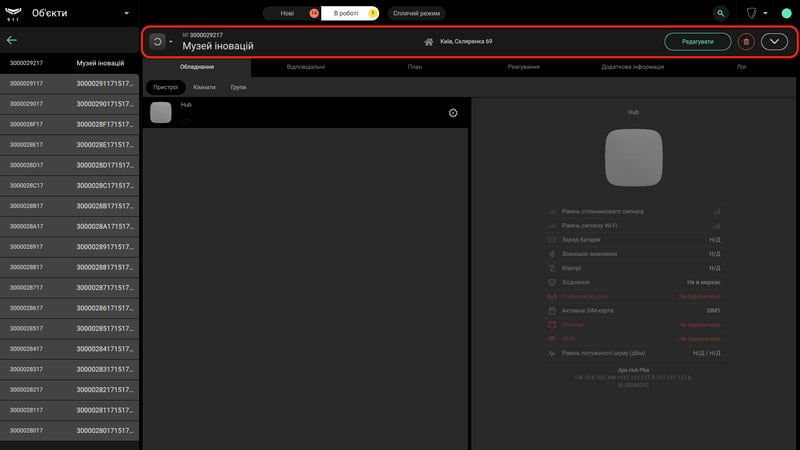Viewport: 800px width, 450px height.
Task: Click the Заряд батареї row in Hub details
Action: coord(634,240)
